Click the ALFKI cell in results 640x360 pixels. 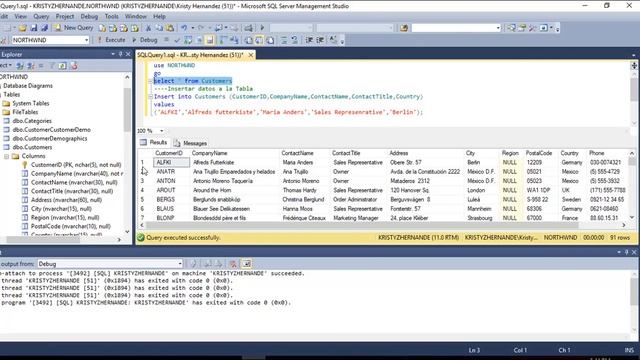coord(171,162)
